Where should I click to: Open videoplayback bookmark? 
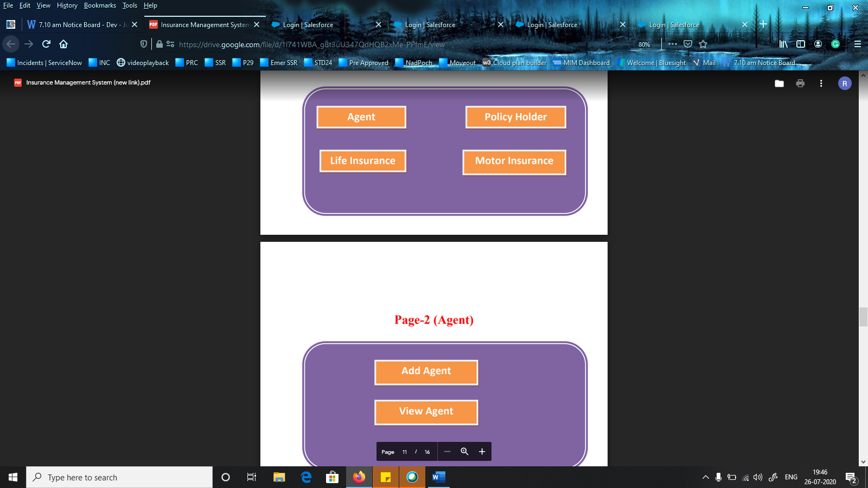click(x=143, y=63)
